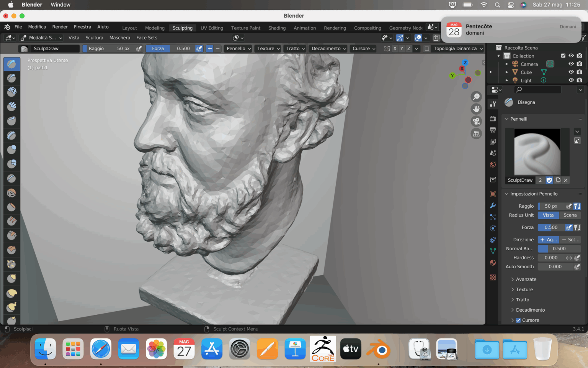Open the Modalità Sculpt mode dropdown
This screenshot has height=368, width=588.
[x=41, y=38]
